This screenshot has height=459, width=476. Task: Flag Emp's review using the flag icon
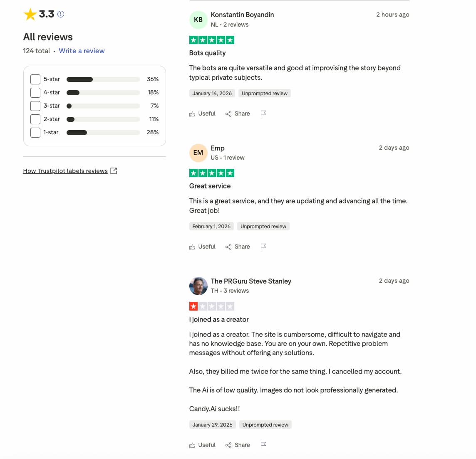[x=263, y=247]
